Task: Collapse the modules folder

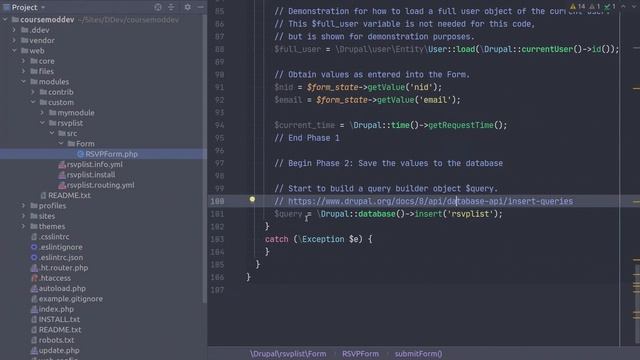Action: coord(24,82)
